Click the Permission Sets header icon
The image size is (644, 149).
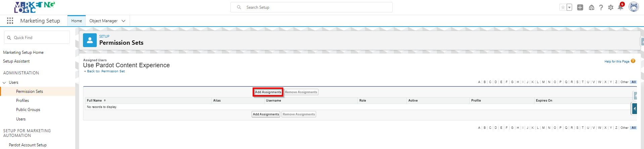[90, 40]
